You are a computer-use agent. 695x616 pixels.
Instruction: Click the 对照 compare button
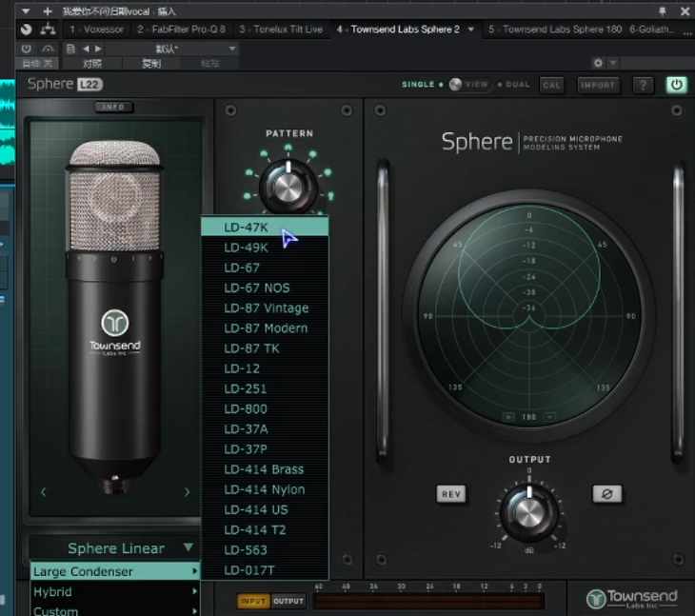pos(91,64)
